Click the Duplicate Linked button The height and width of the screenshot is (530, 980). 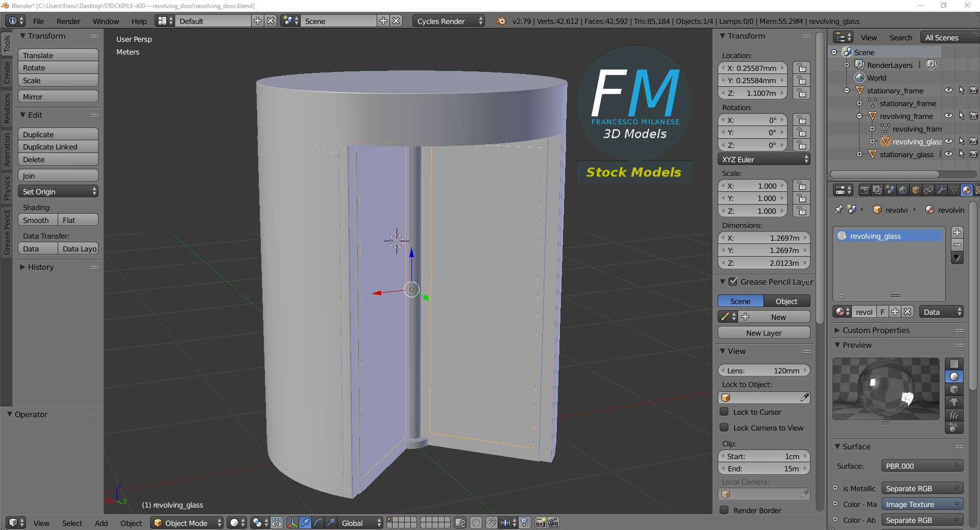pos(58,146)
